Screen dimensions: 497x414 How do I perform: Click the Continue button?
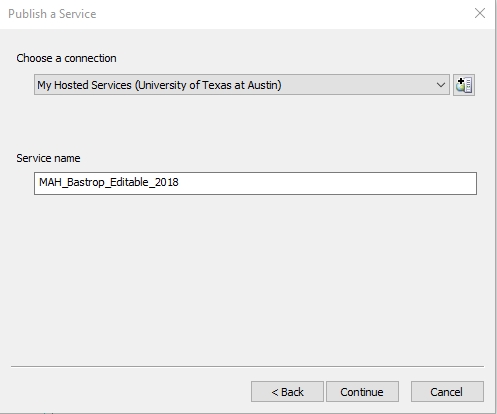coord(362,392)
